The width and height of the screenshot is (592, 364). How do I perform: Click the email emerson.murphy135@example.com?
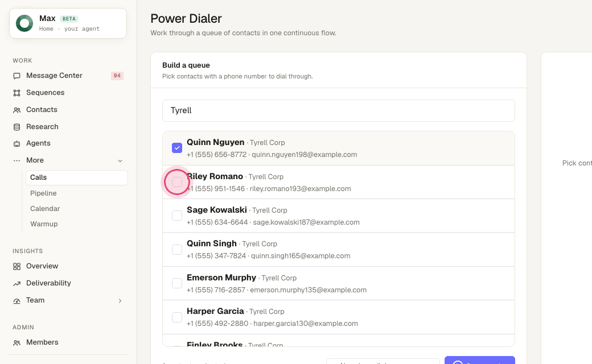[x=308, y=289]
